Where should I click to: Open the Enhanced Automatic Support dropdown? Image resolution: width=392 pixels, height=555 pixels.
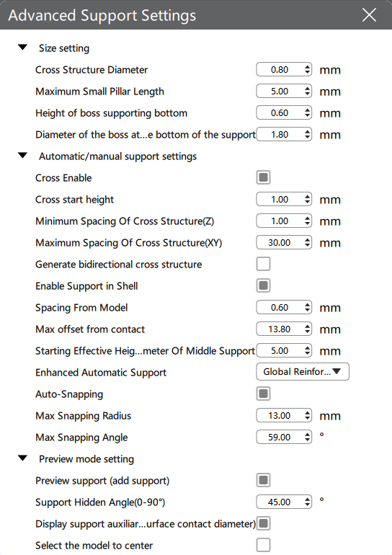(303, 372)
